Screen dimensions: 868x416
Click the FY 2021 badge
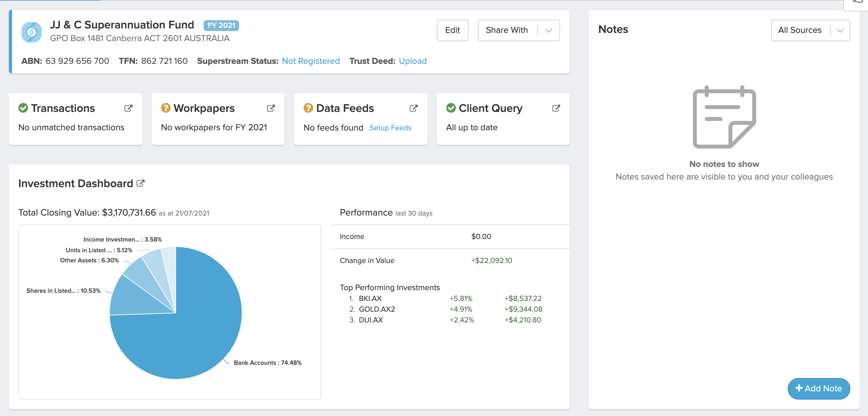coord(221,25)
